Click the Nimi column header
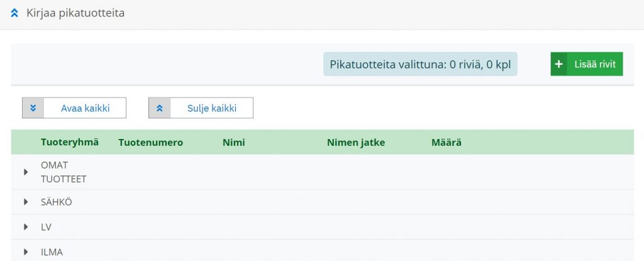The height and width of the screenshot is (261, 644). point(233,142)
